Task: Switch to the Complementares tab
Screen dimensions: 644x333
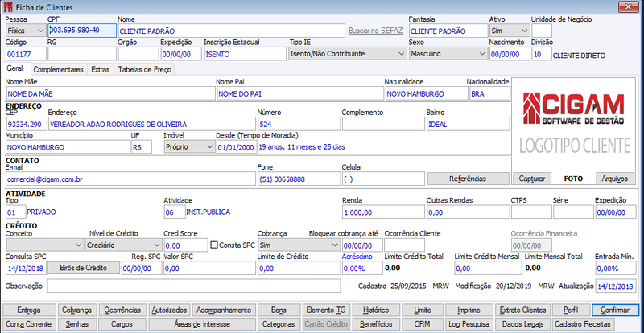Action: point(58,69)
